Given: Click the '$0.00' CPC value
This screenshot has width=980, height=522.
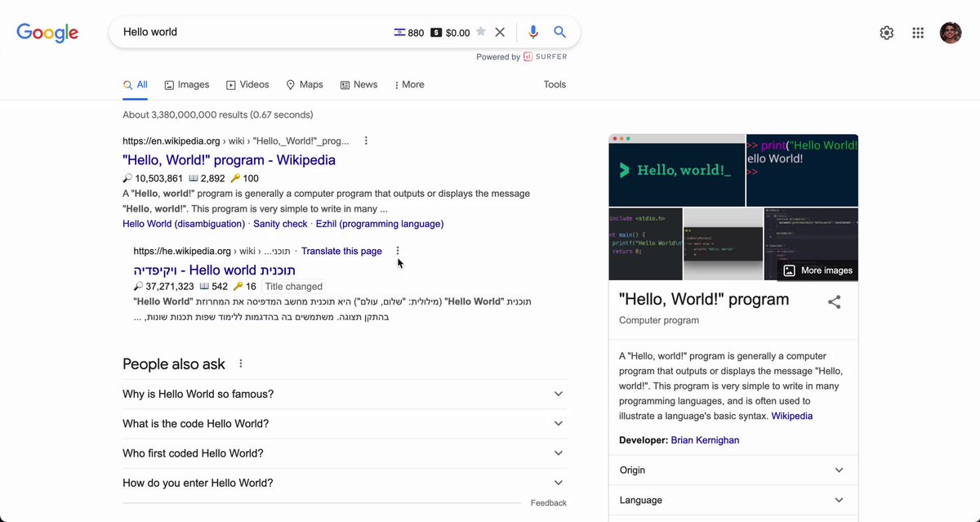Looking at the screenshot, I should 458,33.
